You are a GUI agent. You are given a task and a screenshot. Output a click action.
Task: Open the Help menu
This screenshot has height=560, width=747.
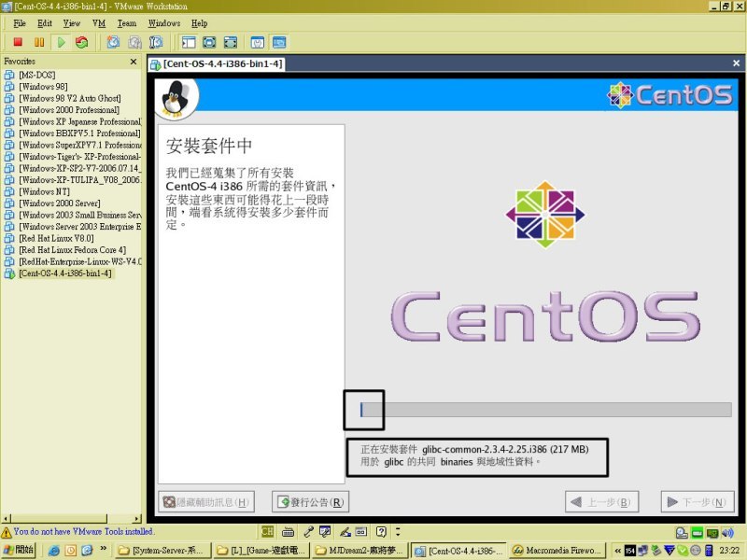coord(199,23)
